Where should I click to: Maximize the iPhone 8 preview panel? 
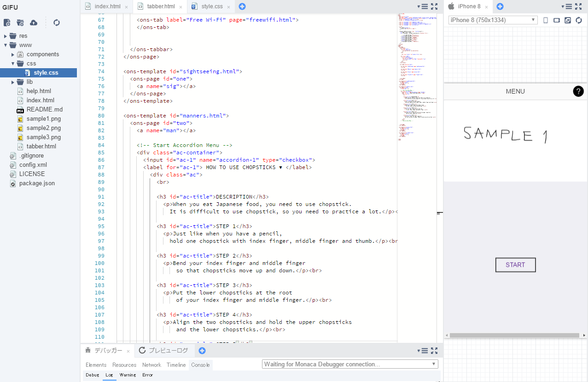[x=578, y=6]
